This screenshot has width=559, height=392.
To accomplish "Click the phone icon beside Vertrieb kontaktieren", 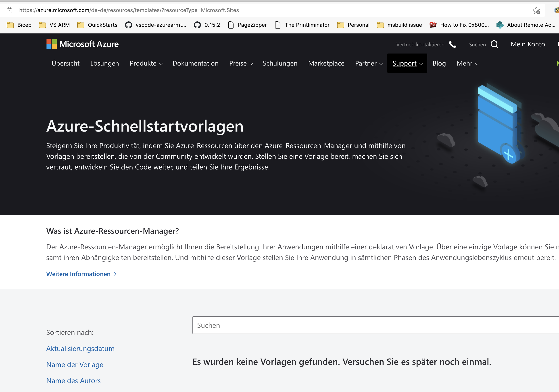I will 453,45.
